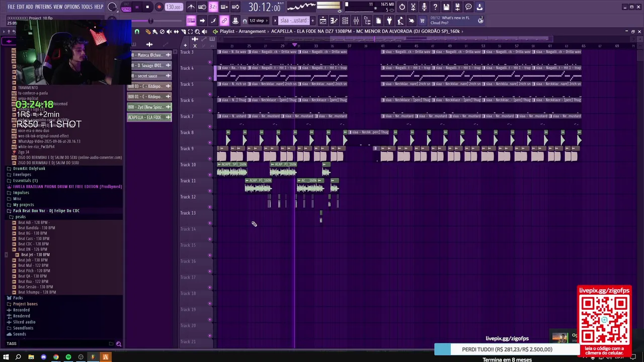
Task: Click the save project floppy icon
Action: [x=446, y=7]
